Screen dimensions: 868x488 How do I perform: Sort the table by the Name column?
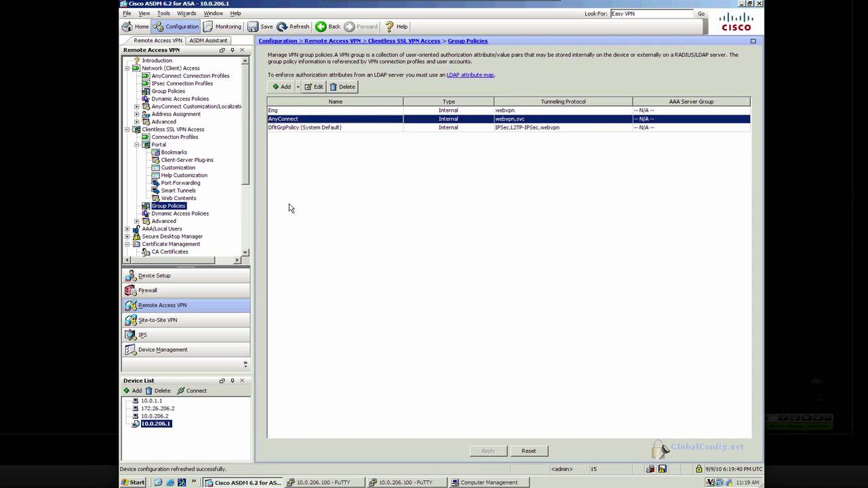(335, 102)
